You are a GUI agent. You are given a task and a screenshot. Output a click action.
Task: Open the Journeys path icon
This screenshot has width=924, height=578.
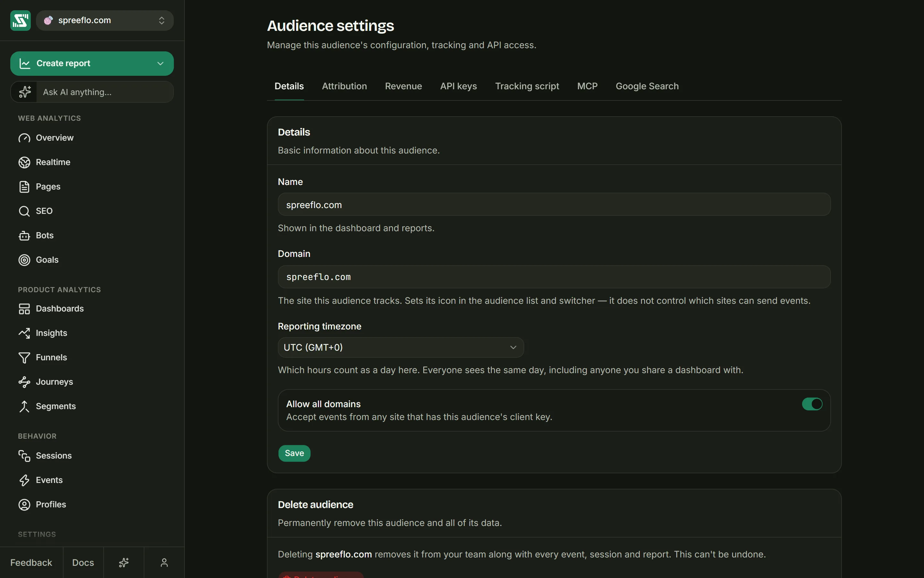[x=24, y=382]
